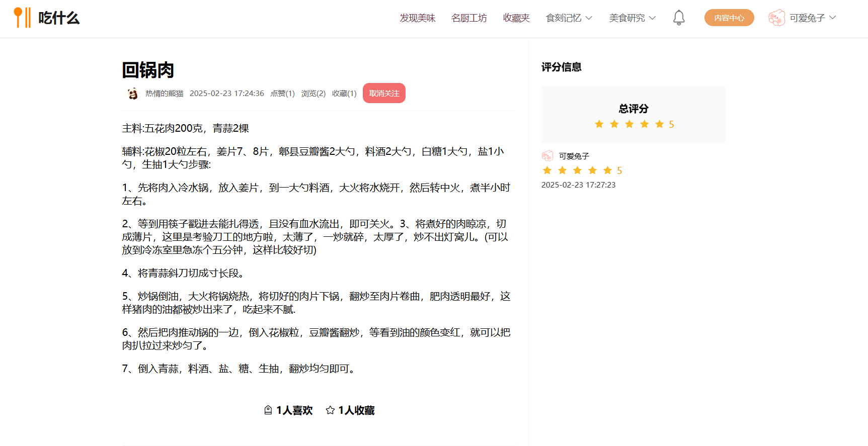Expand the 食刻记忆 dropdown menu
This screenshot has width=868, height=446.
[x=569, y=18]
